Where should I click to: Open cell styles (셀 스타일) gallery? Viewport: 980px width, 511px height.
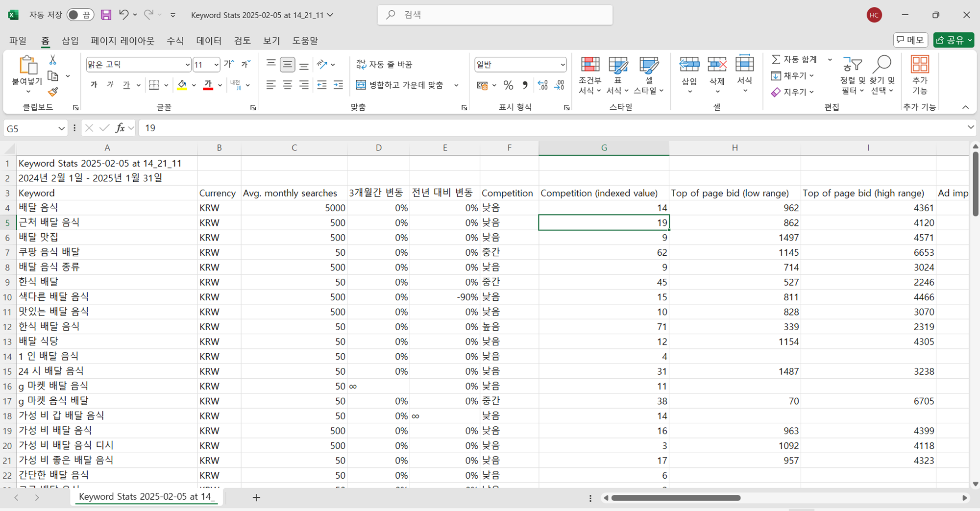(x=649, y=75)
